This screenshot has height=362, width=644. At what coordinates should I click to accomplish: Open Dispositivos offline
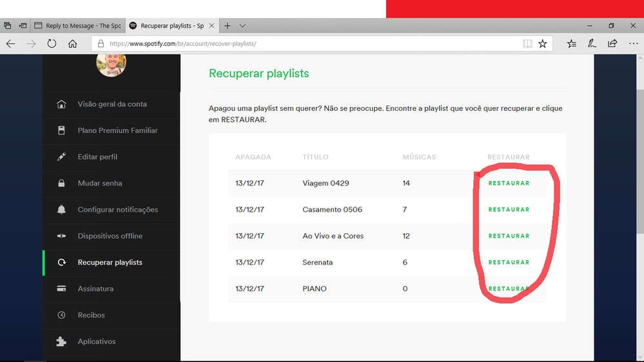pyautogui.click(x=110, y=236)
